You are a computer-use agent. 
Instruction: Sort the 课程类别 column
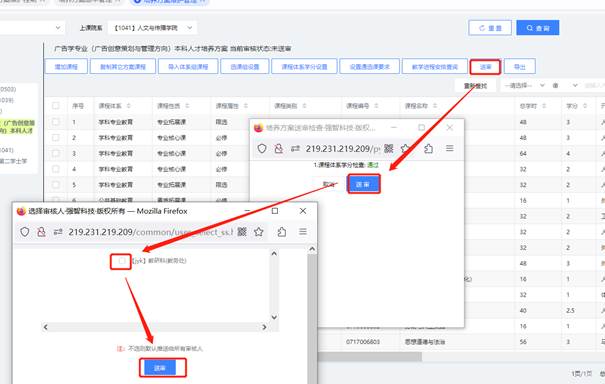coord(304,106)
